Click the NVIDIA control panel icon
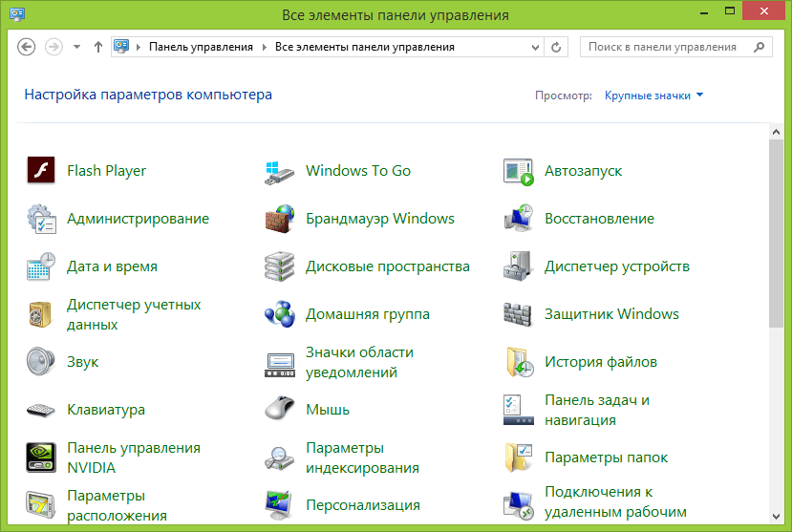Image resolution: width=792 pixels, height=532 pixels. pyautogui.click(x=41, y=458)
